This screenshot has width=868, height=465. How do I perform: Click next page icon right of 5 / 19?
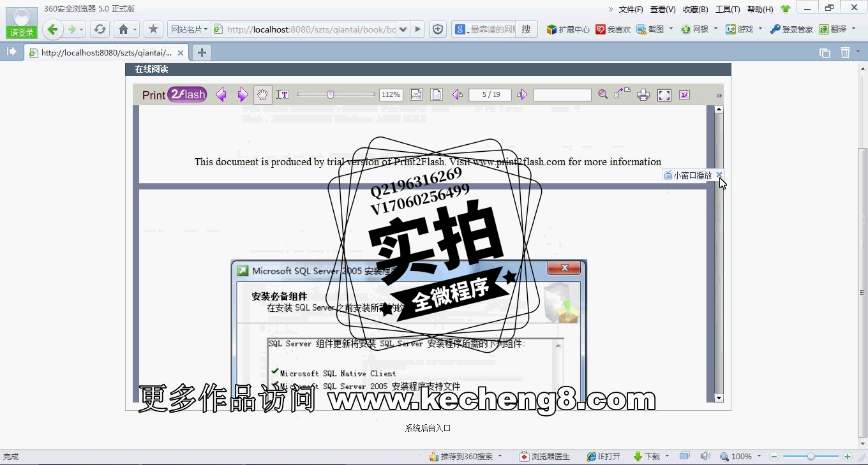(x=522, y=94)
